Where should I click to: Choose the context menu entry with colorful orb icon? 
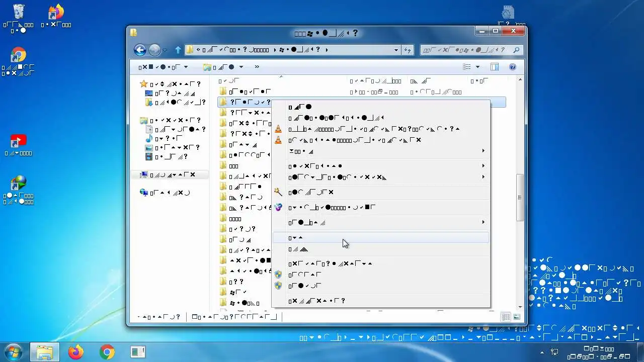point(381,208)
